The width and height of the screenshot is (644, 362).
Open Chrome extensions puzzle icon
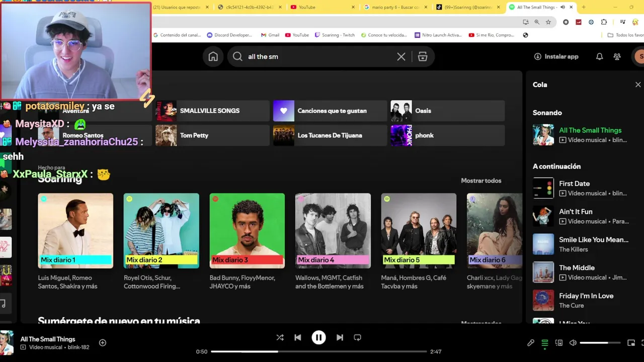coord(604,22)
